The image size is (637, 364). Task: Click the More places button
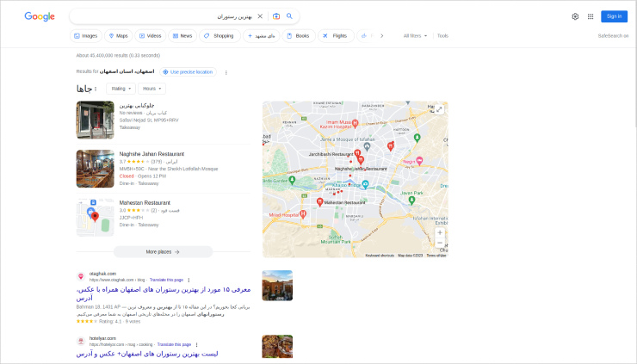coord(163,252)
